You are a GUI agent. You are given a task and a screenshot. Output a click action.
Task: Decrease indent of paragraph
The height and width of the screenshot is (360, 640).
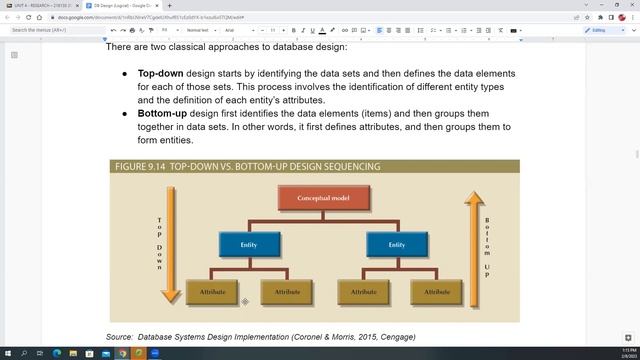(x=479, y=30)
